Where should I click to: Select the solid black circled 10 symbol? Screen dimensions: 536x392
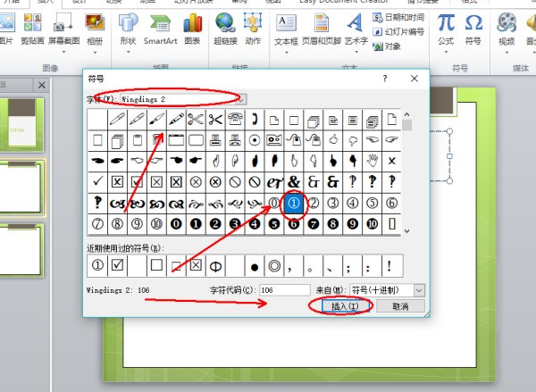373,224
